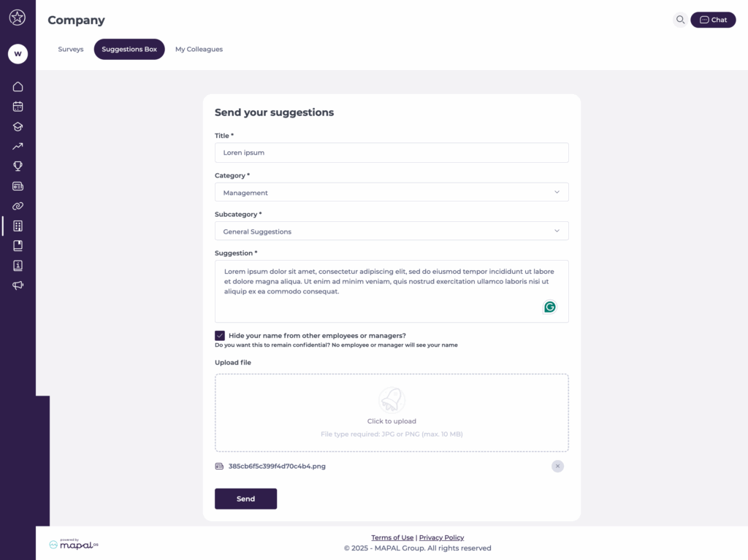Screen dimensions: 748x560
Task: Click the upload file drop area
Action: pos(392,413)
